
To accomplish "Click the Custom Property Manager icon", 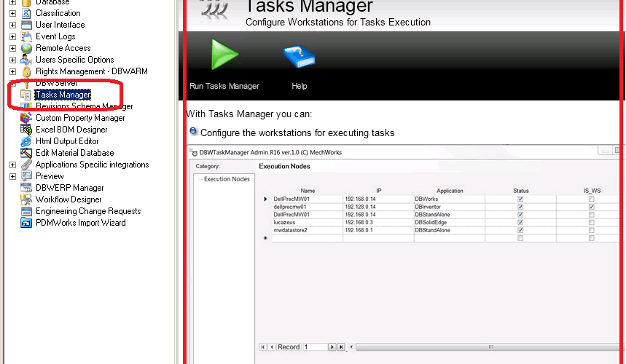I will tap(26, 118).
